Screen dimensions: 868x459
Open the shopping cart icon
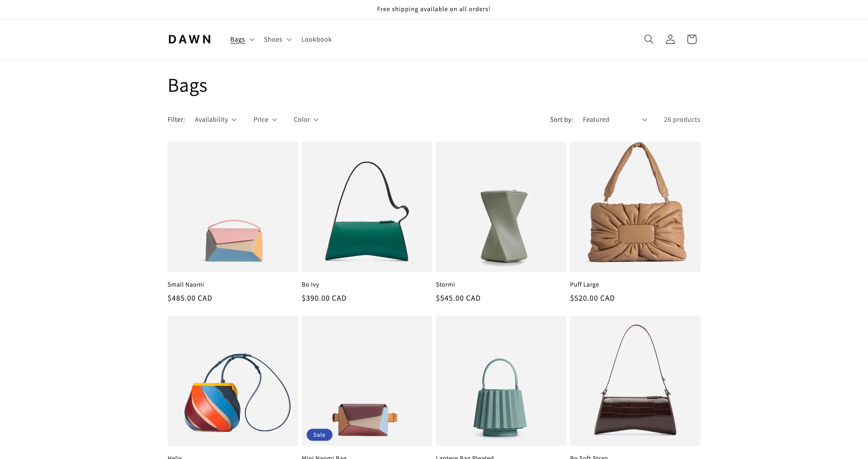(x=692, y=39)
